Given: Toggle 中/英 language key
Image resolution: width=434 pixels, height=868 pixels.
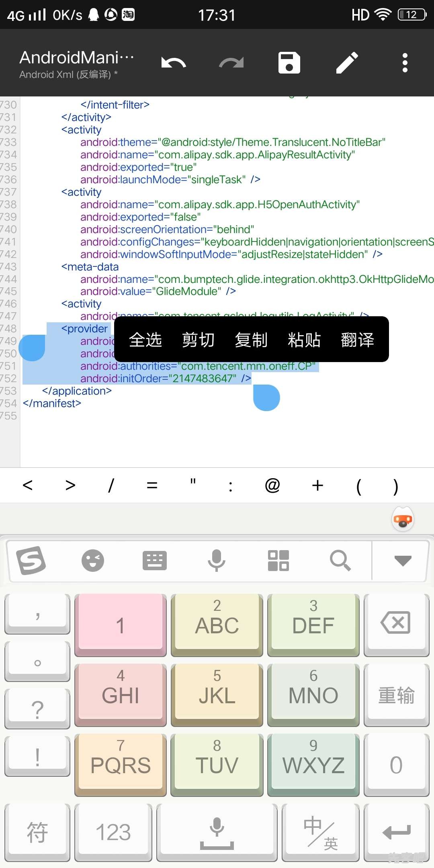Looking at the screenshot, I should click(x=320, y=833).
